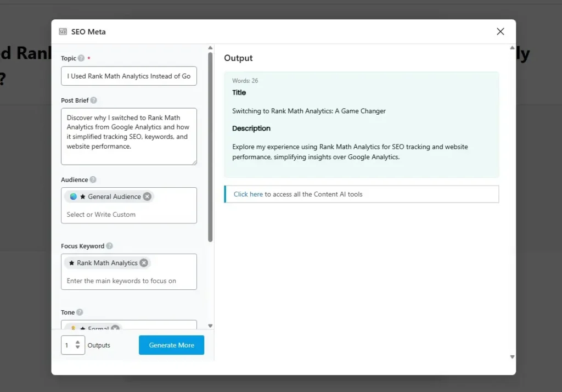Click the output panel scroll-down arrow
This screenshot has width=562, height=392.
(x=512, y=357)
